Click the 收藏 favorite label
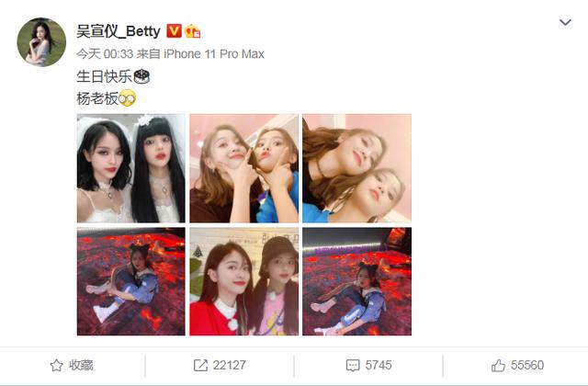588x386 pixels. [81, 366]
